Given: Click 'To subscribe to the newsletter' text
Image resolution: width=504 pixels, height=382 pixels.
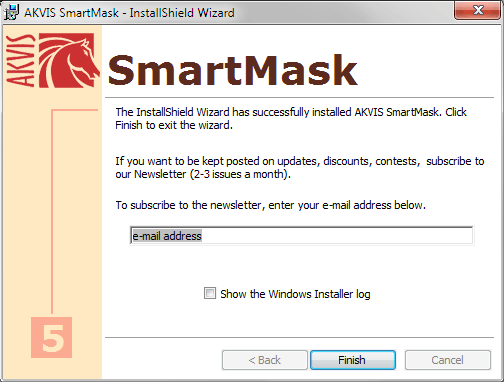Looking at the screenshot, I should (270, 205).
